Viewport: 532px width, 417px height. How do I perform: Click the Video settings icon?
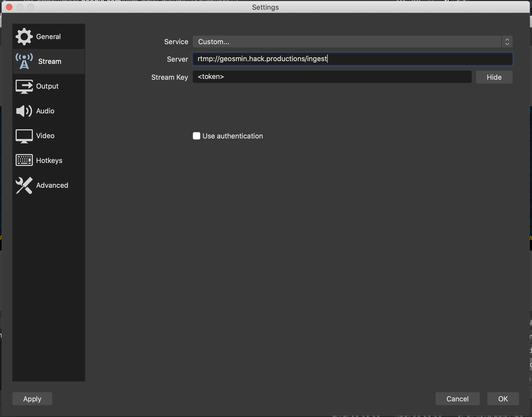click(x=23, y=135)
